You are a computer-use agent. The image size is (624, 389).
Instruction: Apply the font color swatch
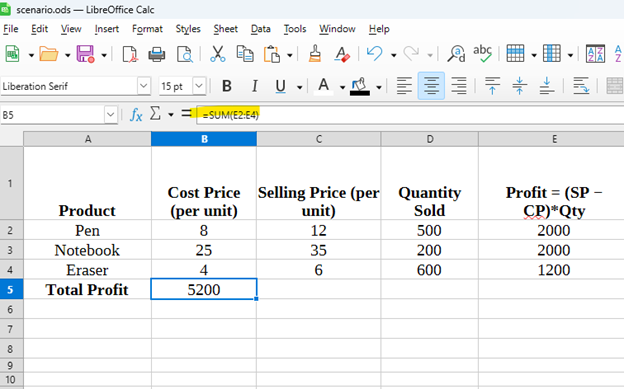click(x=324, y=86)
